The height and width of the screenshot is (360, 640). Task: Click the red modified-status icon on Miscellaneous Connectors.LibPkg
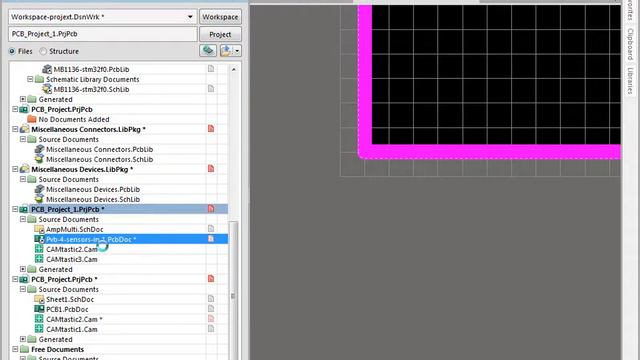point(211,129)
